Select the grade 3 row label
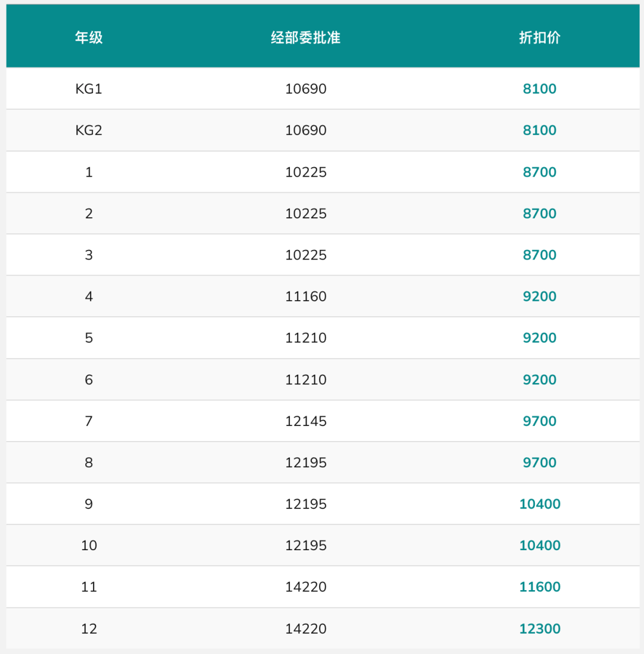The width and height of the screenshot is (644, 654). click(x=89, y=255)
